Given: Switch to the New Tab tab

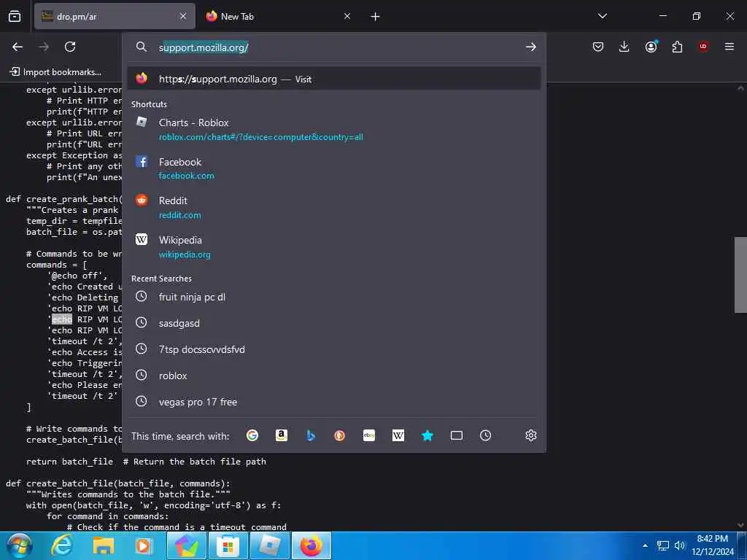Looking at the screenshot, I should [x=278, y=16].
